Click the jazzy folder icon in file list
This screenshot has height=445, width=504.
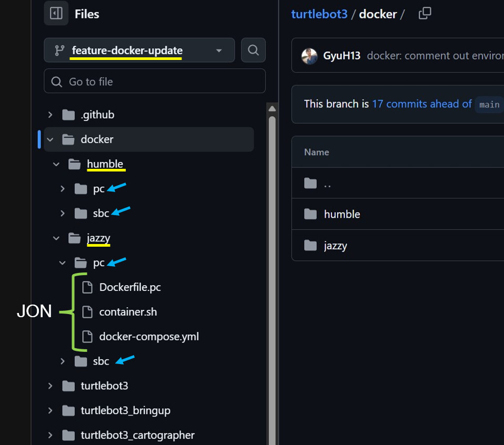pyautogui.click(x=310, y=246)
